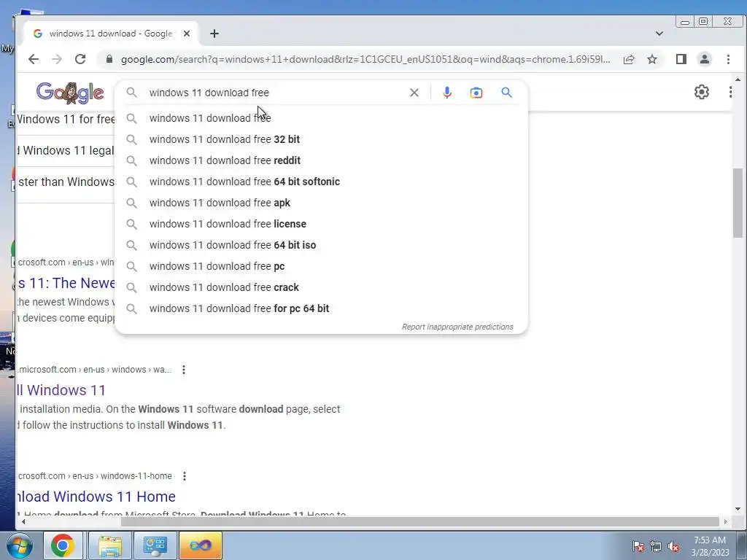The image size is (747, 560).
Task: Open the Chrome side panel icon
Action: (x=681, y=59)
